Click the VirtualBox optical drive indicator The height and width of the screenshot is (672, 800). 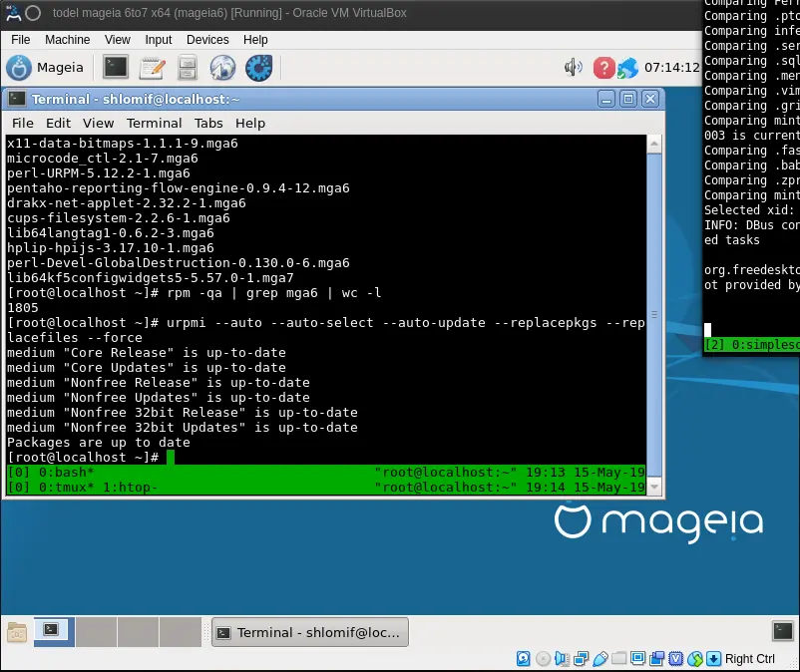pyautogui.click(x=543, y=659)
